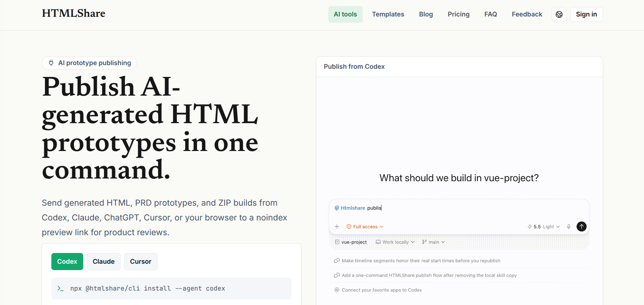Open the Feedback link
The image size is (644, 305).
click(x=527, y=14)
